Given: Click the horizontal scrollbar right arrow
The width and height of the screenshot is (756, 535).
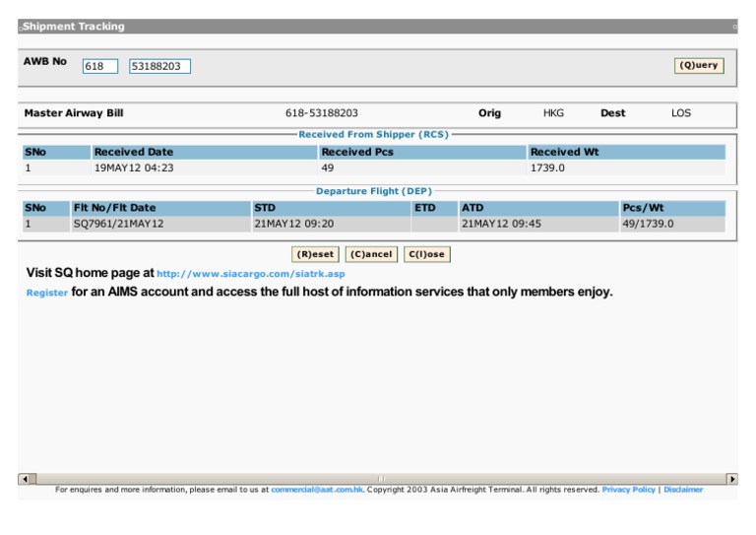Looking at the screenshot, I should (x=732, y=479).
